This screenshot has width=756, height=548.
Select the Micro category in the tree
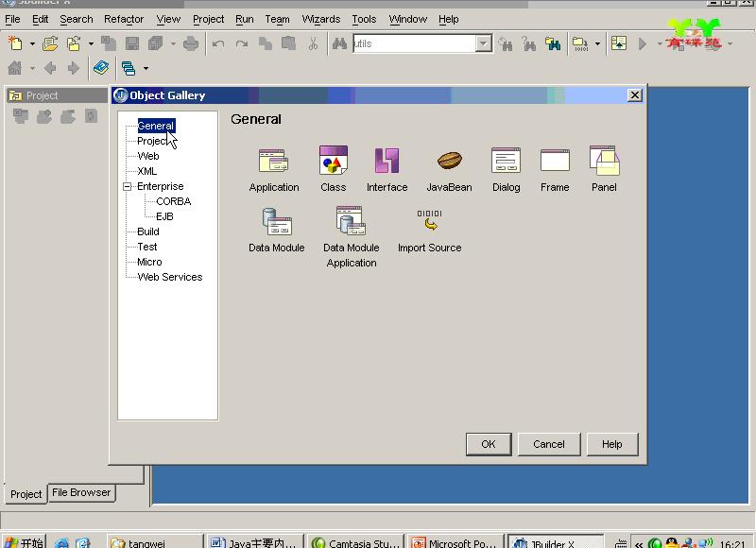pos(149,263)
